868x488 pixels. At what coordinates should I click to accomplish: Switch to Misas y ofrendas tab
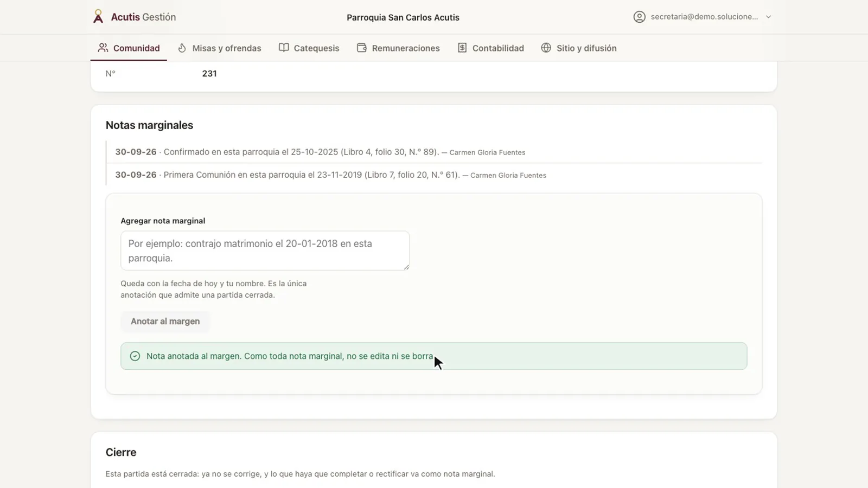[220, 48]
